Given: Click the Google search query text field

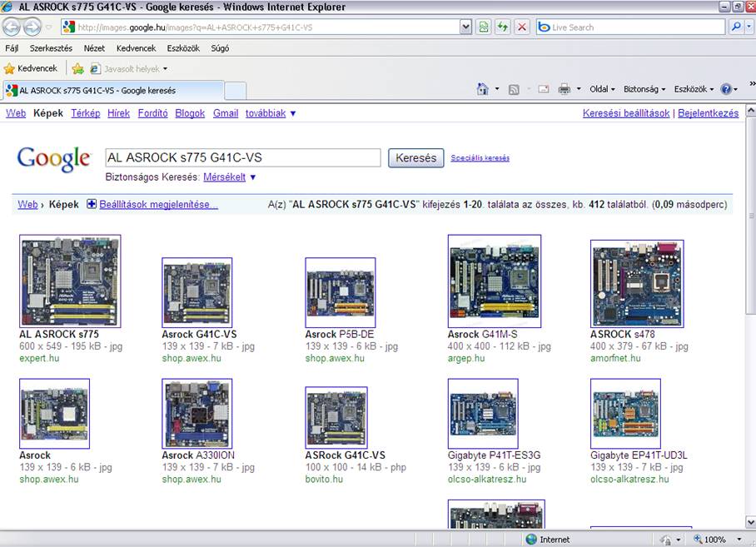Looking at the screenshot, I should (x=242, y=157).
